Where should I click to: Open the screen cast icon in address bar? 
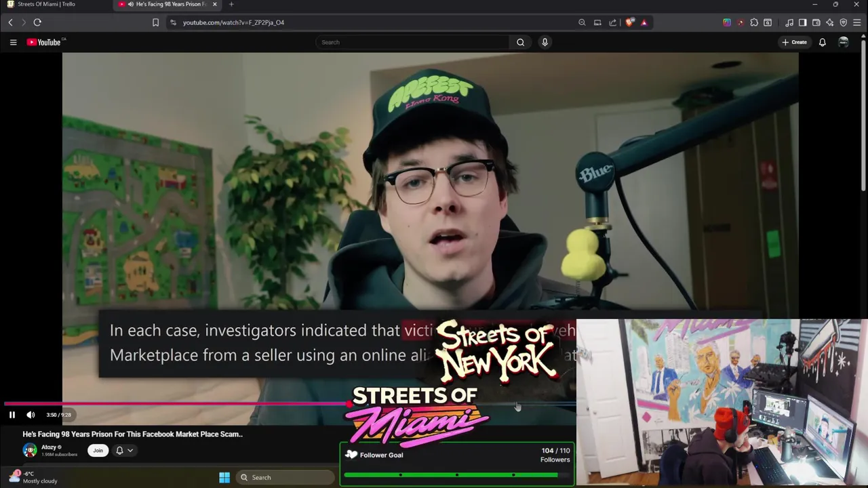pyautogui.click(x=597, y=22)
